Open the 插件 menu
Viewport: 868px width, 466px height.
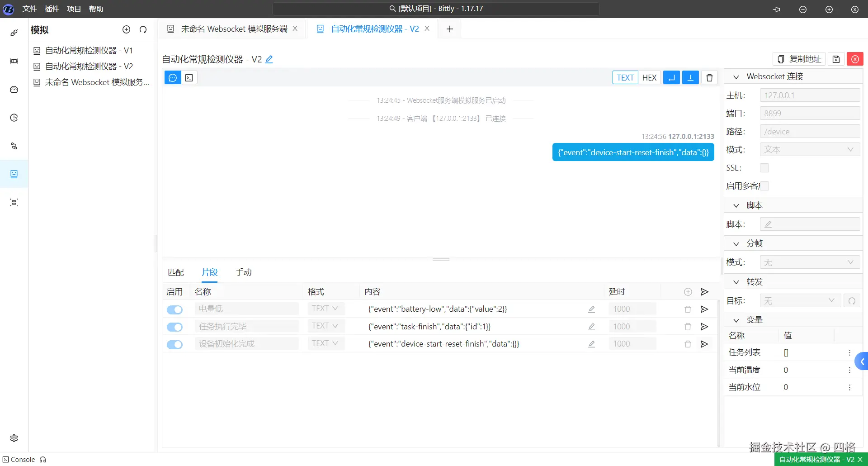point(52,9)
